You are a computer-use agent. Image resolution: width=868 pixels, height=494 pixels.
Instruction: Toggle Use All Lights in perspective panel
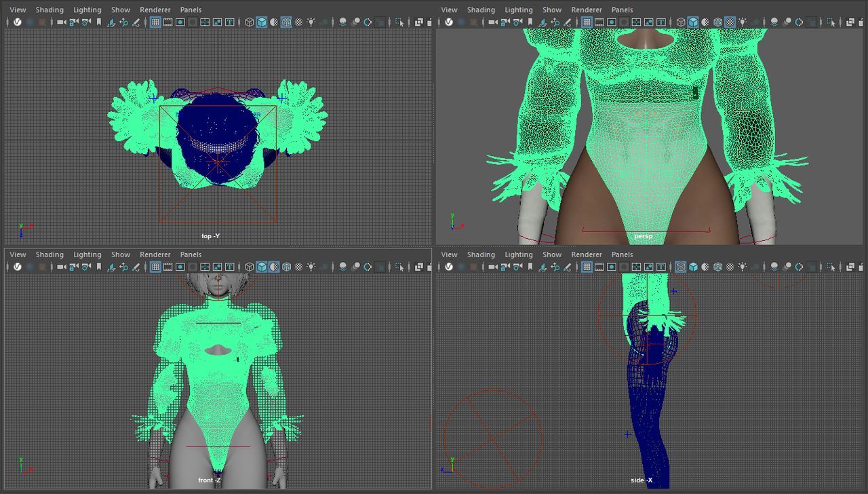click(742, 22)
